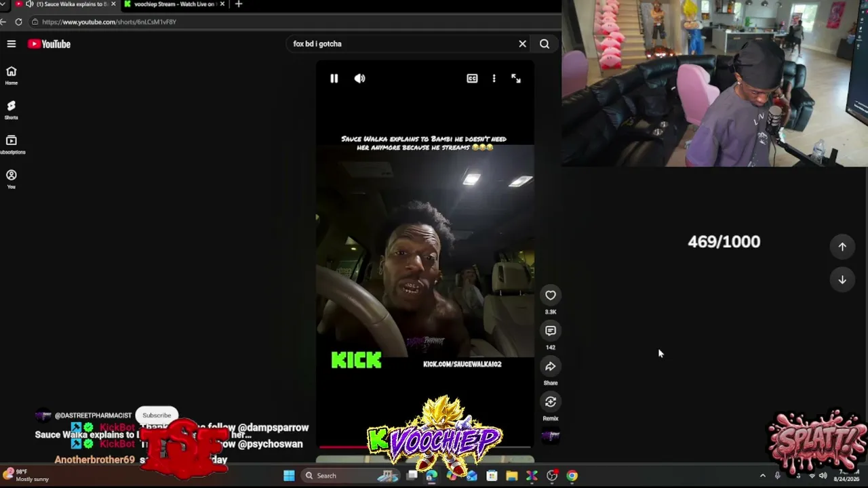Remix this Short
868x488 pixels.
tap(551, 402)
